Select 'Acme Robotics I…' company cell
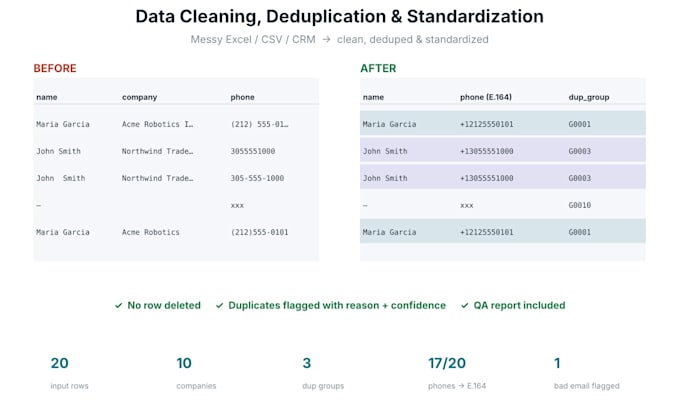 tap(157, 124)
